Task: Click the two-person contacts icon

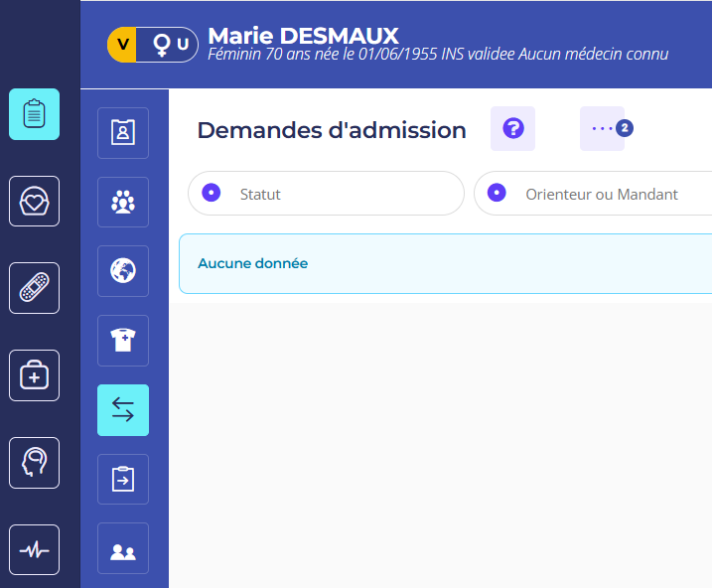Action: pyautogui.click(x=123, y=548)
